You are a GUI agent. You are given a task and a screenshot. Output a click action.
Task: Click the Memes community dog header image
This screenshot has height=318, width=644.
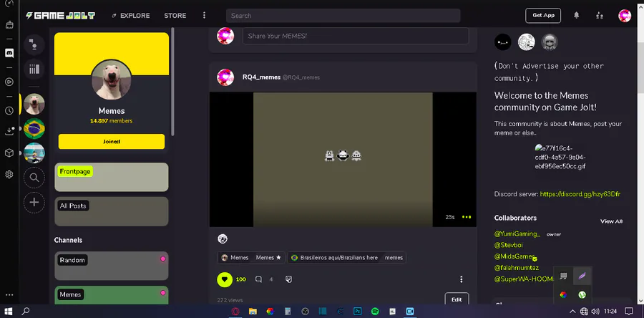[112, 79]
